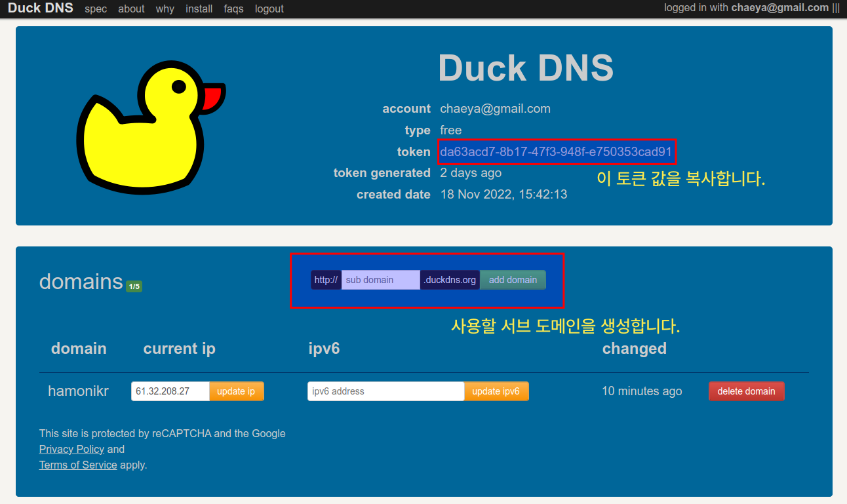Click the 'ipv6' column header
The image size is (847, 504).
pos(324,349)
